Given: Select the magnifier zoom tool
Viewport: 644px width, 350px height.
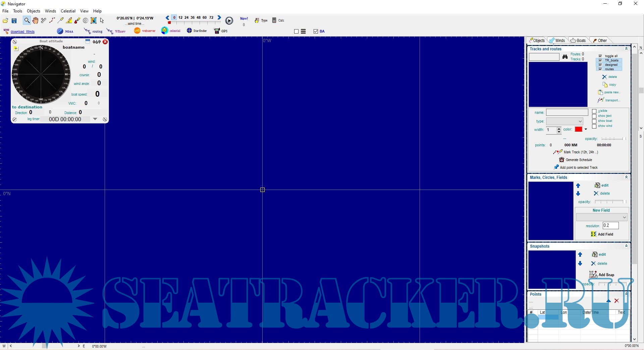Looking at the screenshot, I should click(x=27, y=20).
